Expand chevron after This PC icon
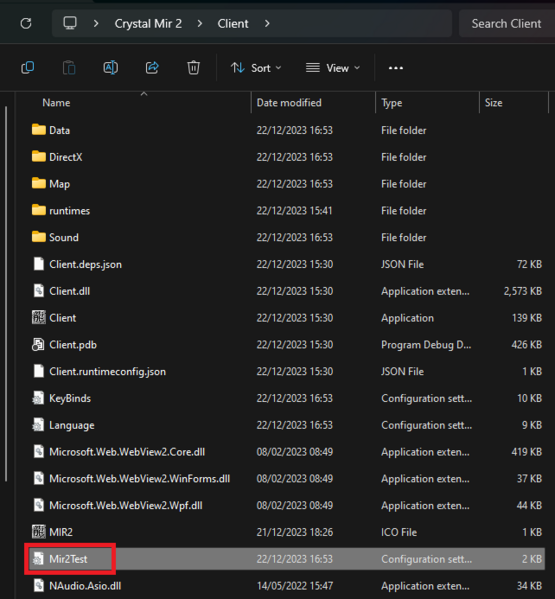The image size is (555, 599). point(96,24)
